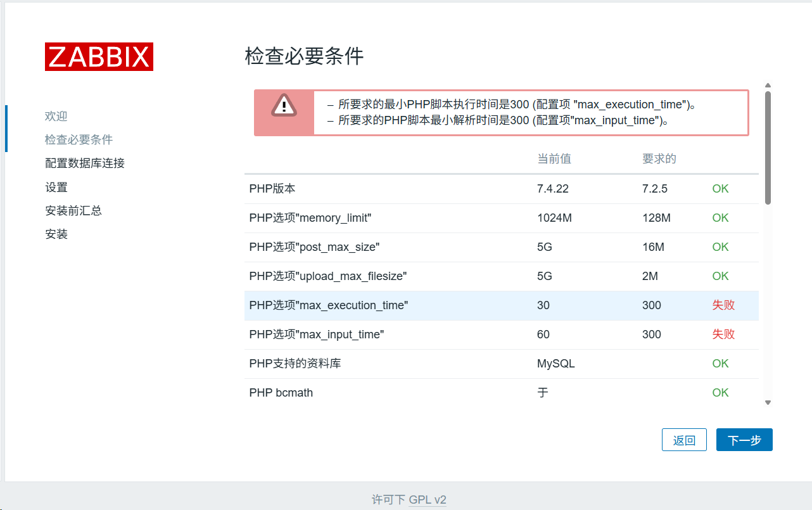Click the PHP选项"memory_limit" row label
The width and height of the screenshot is (812, 510).
(x=310, y=218)
